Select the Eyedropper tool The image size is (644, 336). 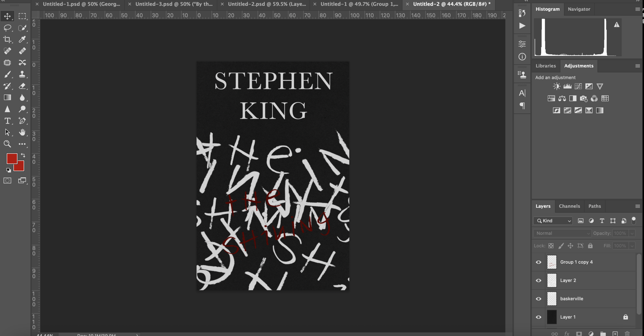click(22, 39)
